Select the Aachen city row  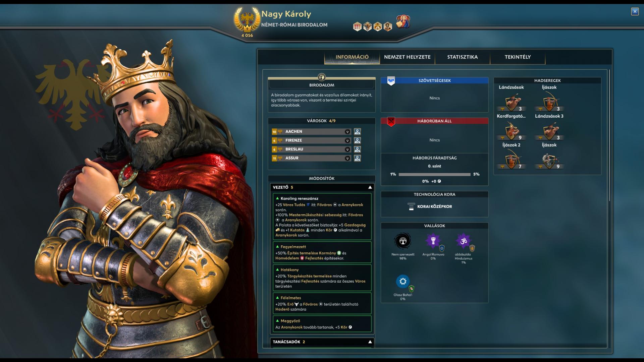pyautogui.click(x=311, y=132)
